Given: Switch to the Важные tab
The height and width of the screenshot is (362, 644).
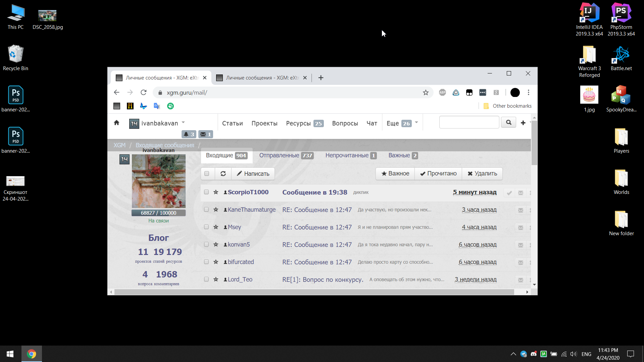Looking at the screenshot, I should (x=403, y=155).
